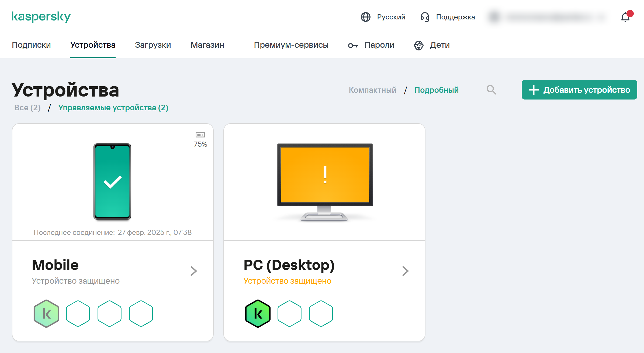The width and height of the screenshot is (644, 353).
Task: Click Mobile's Kaspersky app hexagon icon
Action: click(46, 314)
